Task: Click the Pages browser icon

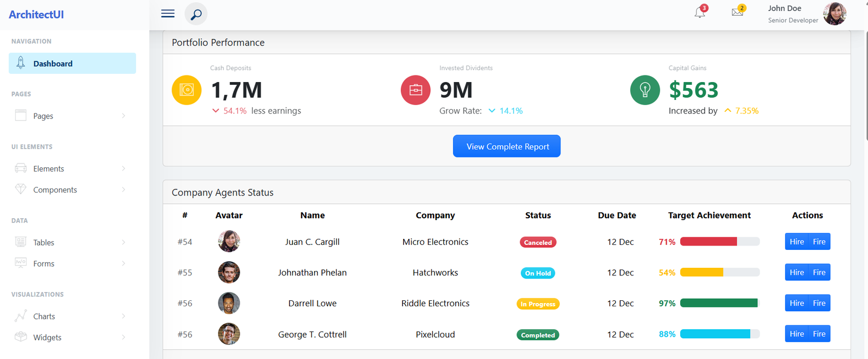Action: (21, 115)
